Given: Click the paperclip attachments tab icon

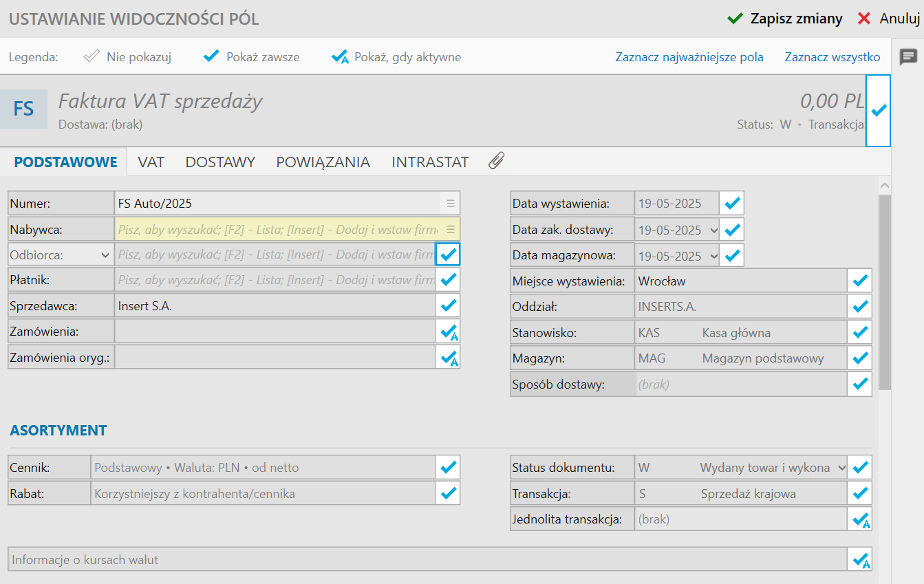Looking at the screenshot, I should click(x=496, y=162).
